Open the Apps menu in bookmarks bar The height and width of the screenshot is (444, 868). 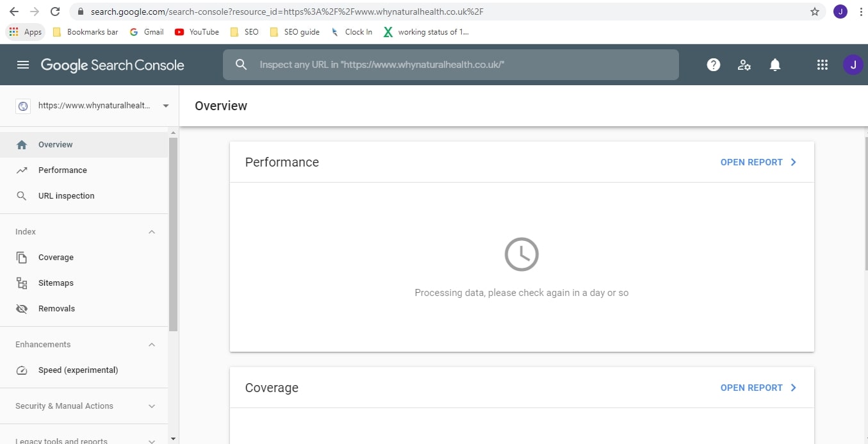point(26,31)
